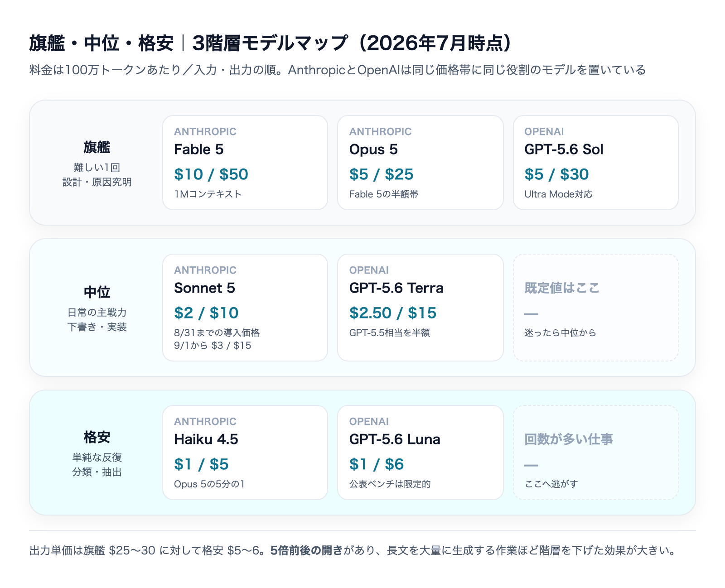Click the 既定値はここ placeholder heading
This screenshot has height=588, width=725.
click(x=562, y=288)
